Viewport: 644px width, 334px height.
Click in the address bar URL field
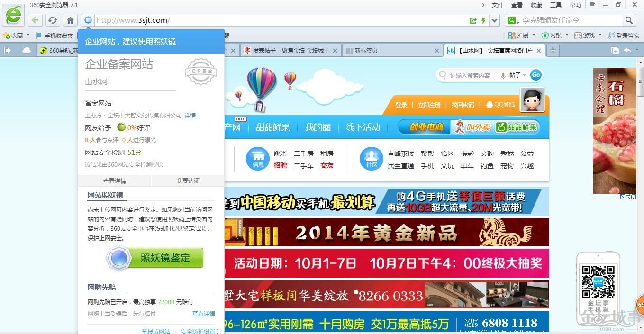[x=280, y=20]
